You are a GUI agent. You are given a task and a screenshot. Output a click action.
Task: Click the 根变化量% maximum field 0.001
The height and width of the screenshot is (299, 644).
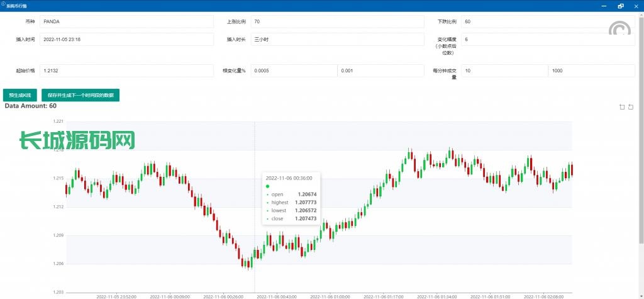[380, 71]
